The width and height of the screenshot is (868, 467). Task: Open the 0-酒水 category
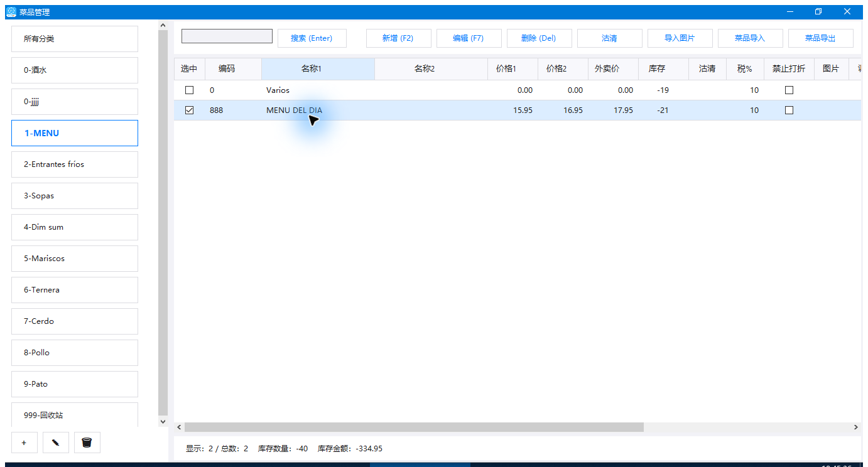click(75, 70)
